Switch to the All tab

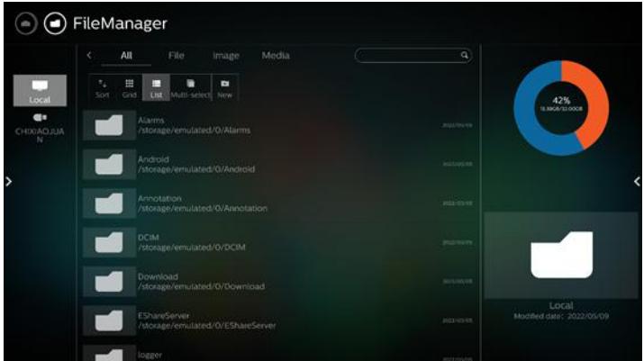point(126,56)
